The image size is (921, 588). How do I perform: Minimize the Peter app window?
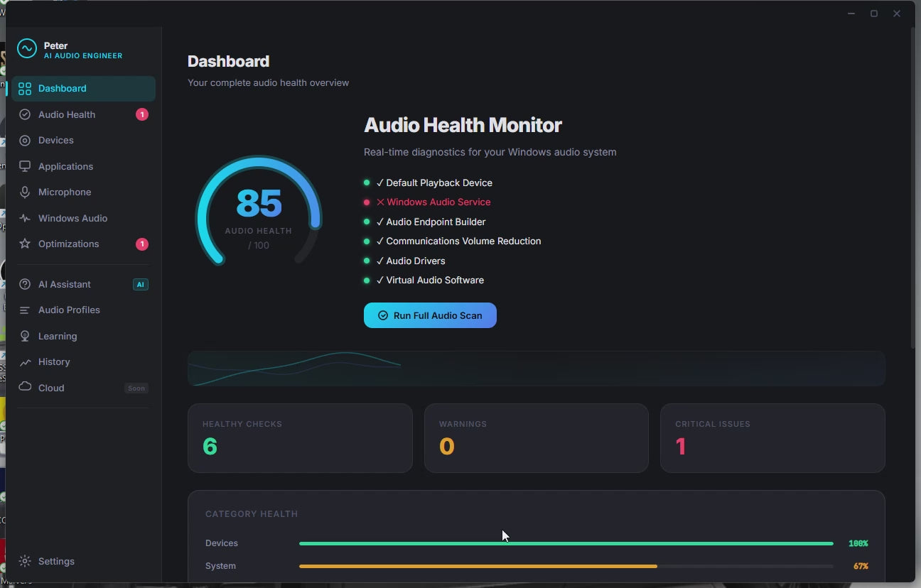pyautogui.click(x=851, y=13)
